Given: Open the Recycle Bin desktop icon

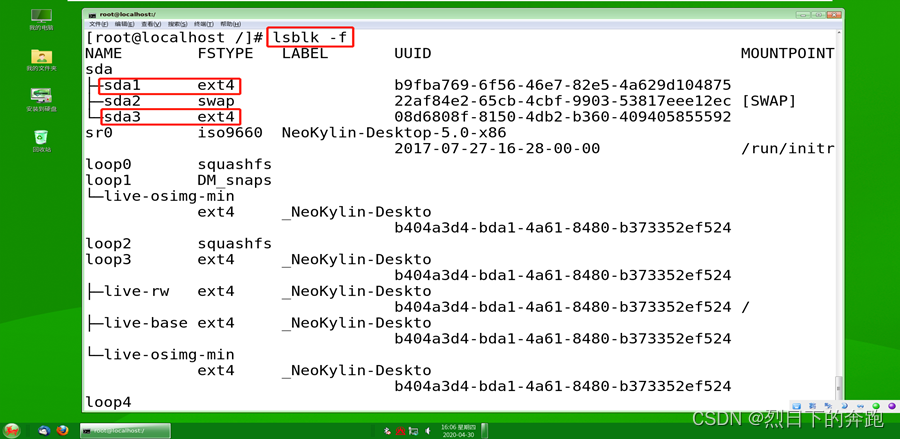Looking at the screenshot, I should click(x=41, y=141).
